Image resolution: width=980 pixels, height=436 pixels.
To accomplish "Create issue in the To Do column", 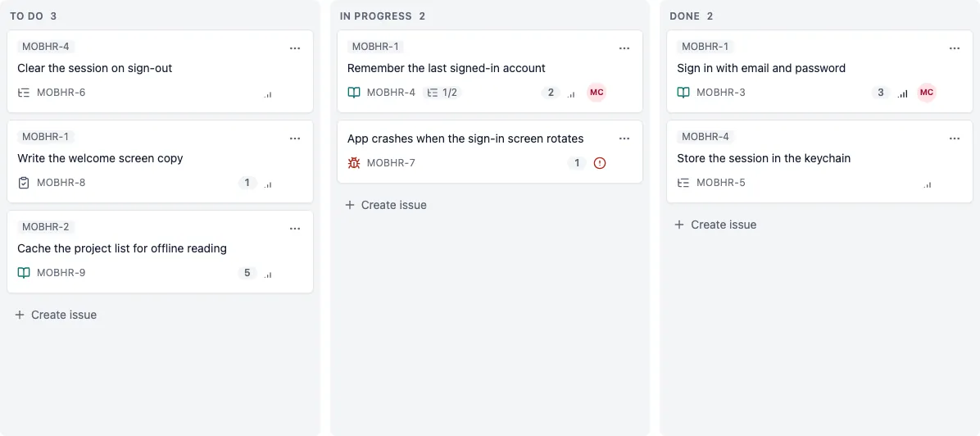I will tap(56, 315).
